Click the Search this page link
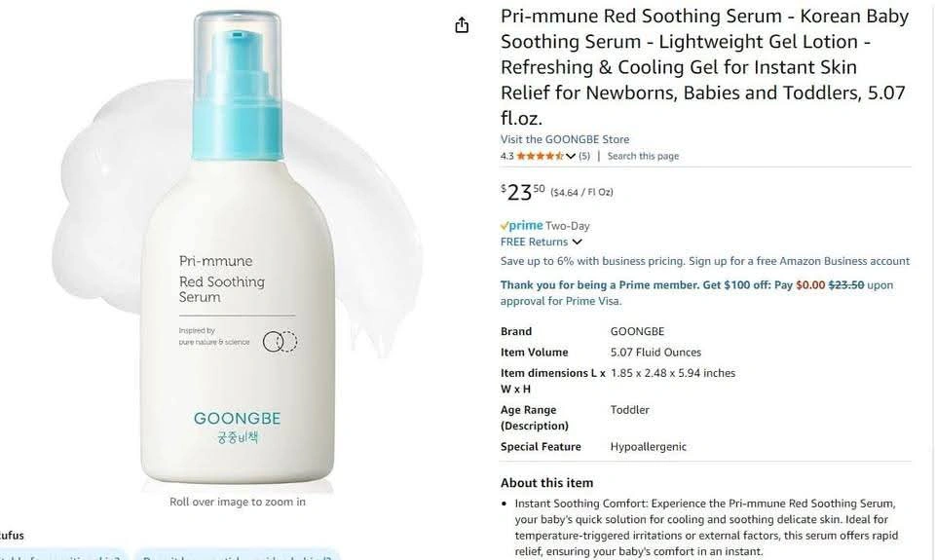935x560 pixels. (643, 156)
